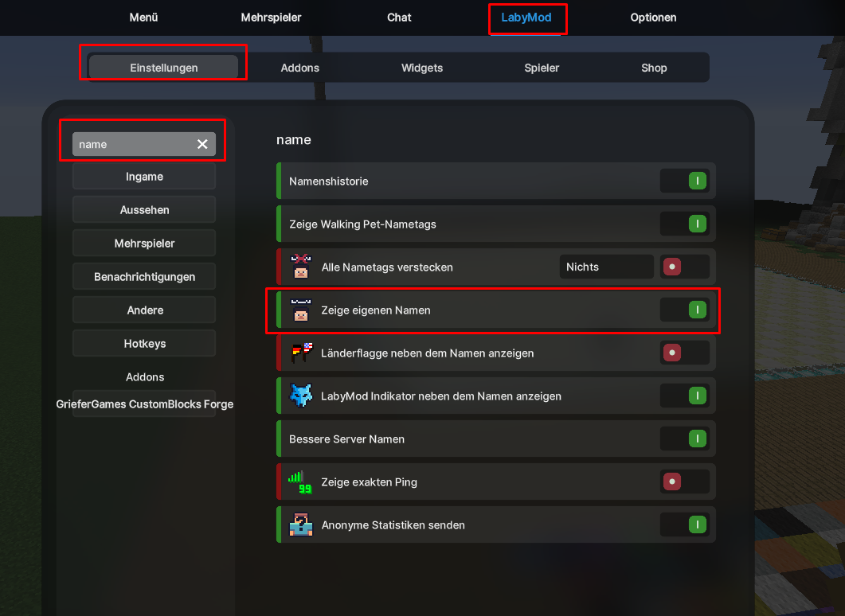Screen dimensions: 845x616
Task: Click the Alle Nametags verstecken label
Action: tap(387, 267)
